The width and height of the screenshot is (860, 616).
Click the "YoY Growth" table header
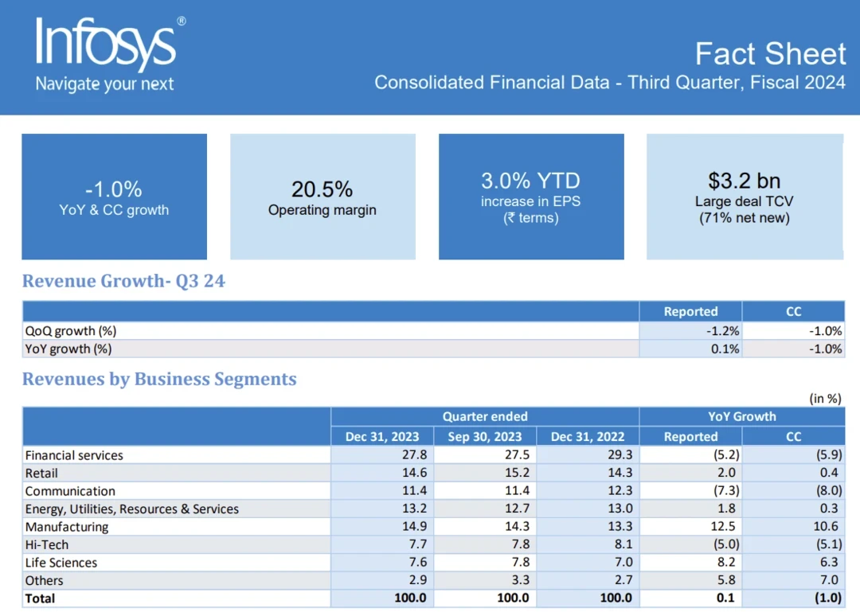(742, 416)
